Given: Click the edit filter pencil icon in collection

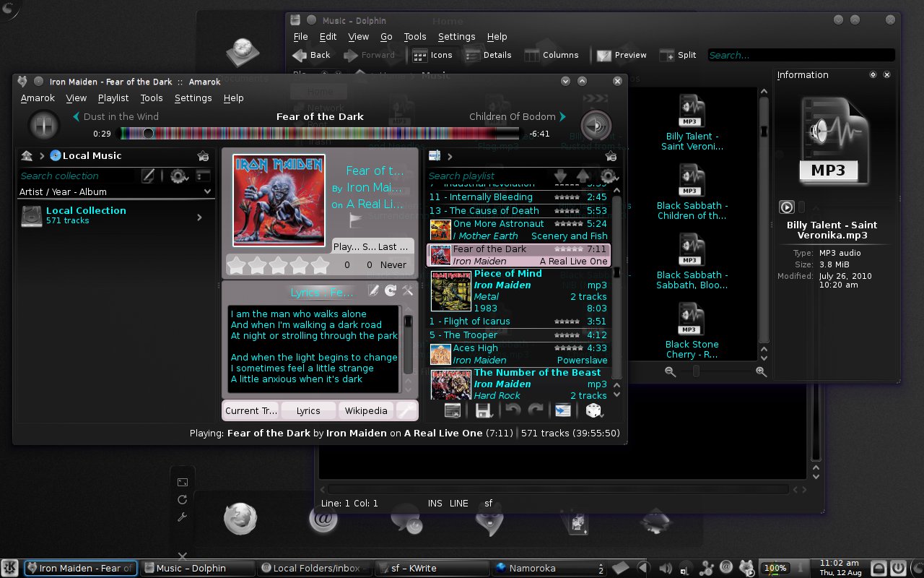Looking at the screenshot, I should pos(148,176).
